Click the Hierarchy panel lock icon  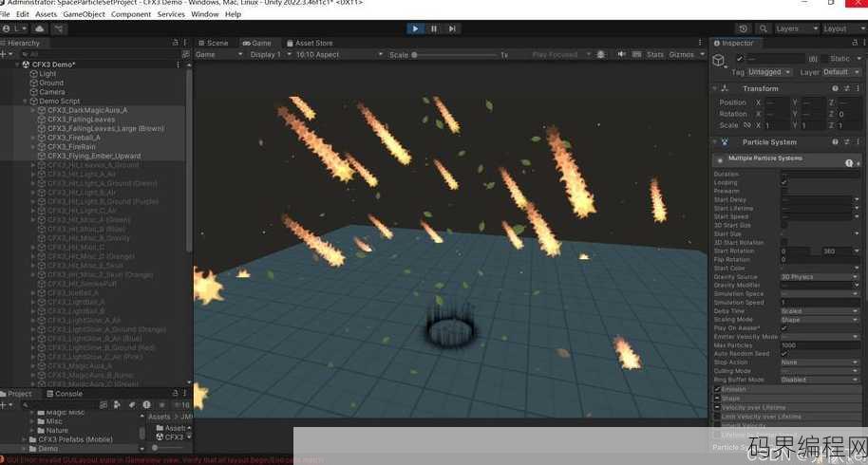click(175, 43)
